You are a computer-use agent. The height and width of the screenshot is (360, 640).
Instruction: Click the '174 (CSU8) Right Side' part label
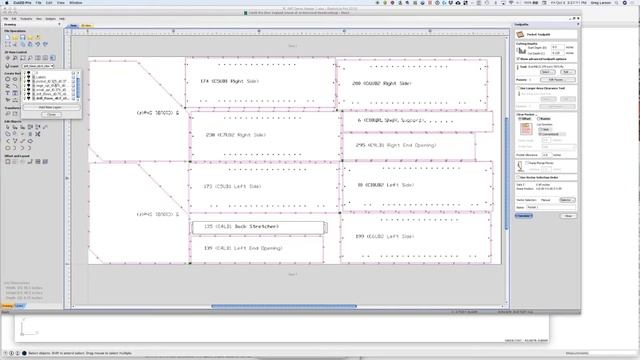[229, 81]
